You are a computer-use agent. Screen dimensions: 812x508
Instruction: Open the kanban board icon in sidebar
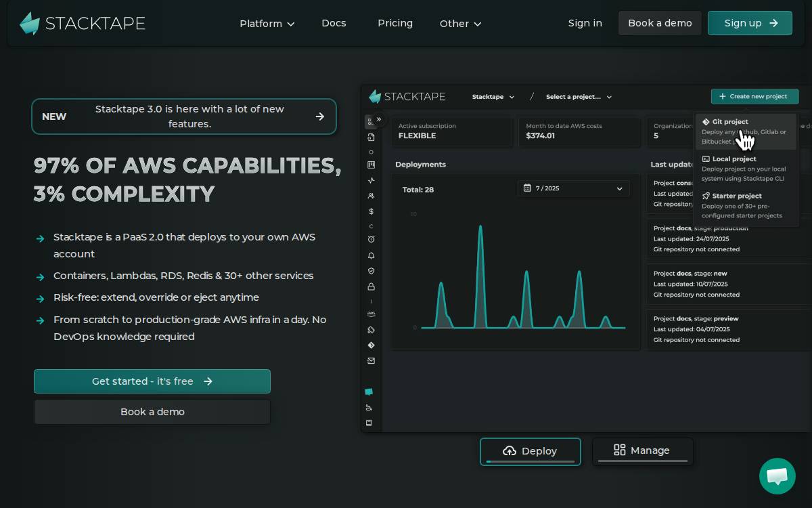click(371, 165)
